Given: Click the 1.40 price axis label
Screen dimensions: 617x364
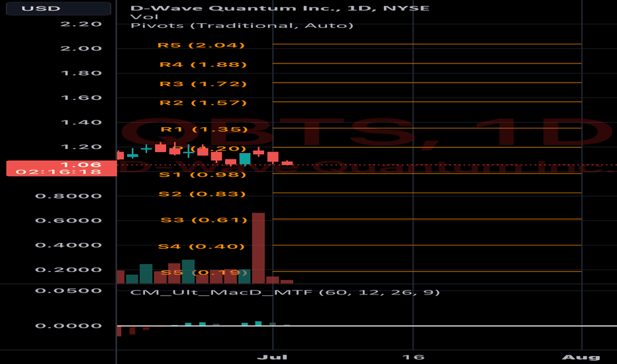Looking at the screenshot, I should 81,122.
